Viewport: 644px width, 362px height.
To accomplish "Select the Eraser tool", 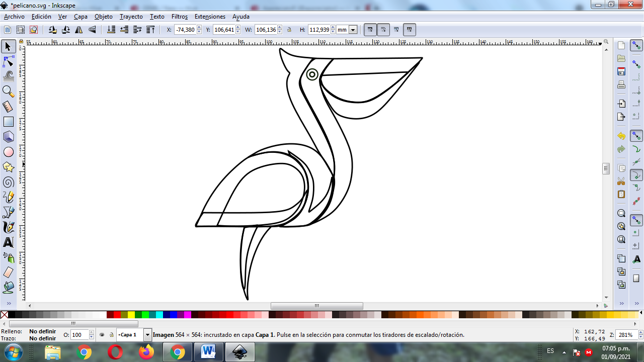I will [x=8, y=273].
